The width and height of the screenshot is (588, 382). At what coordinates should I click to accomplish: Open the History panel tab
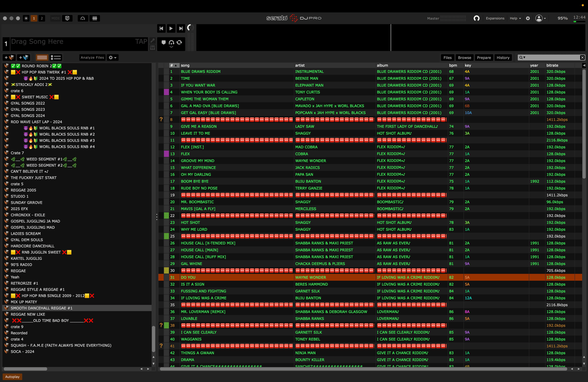click(x=503, y=58)
